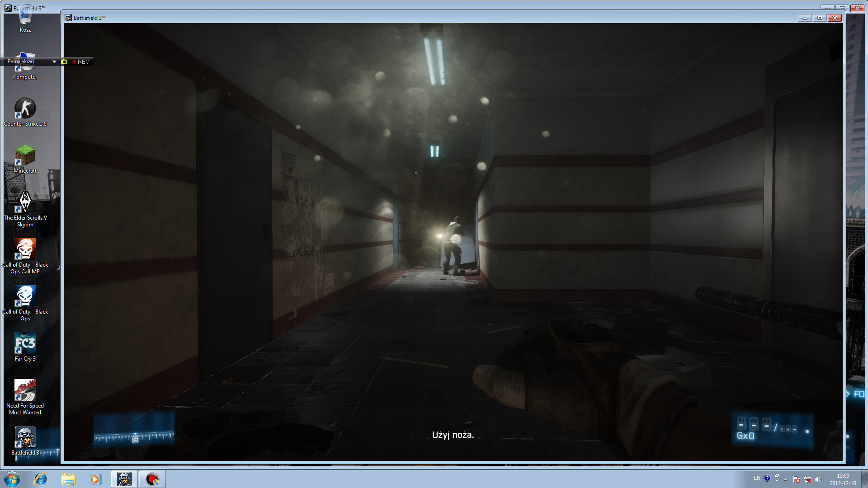The width and height of the screenshot is (868, 488).
Task: Click the blue help question mark tray icon
Action: [x=767, y=478]
